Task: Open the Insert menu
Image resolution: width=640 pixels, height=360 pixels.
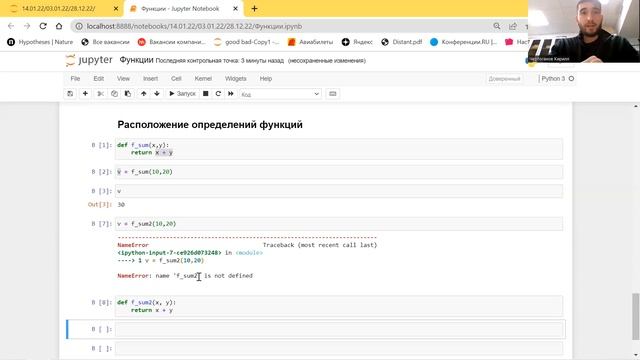Action: [x=150, y=79]
